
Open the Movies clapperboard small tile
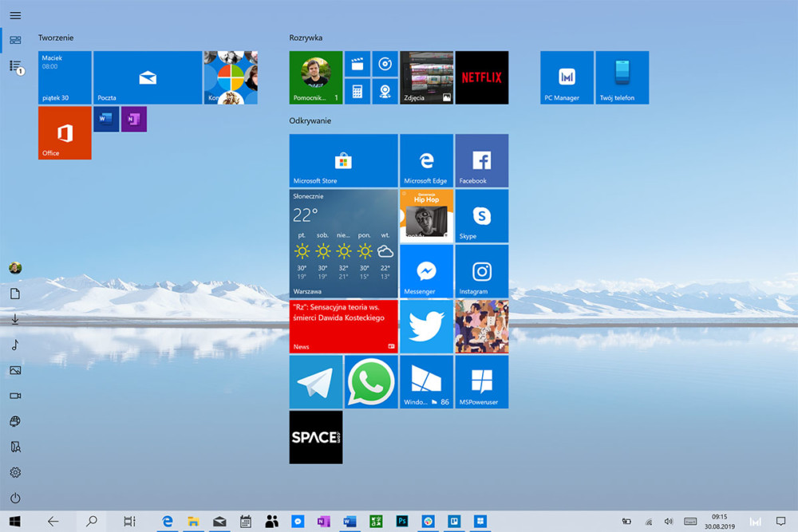pyautogui.click(x=358, y=64)
